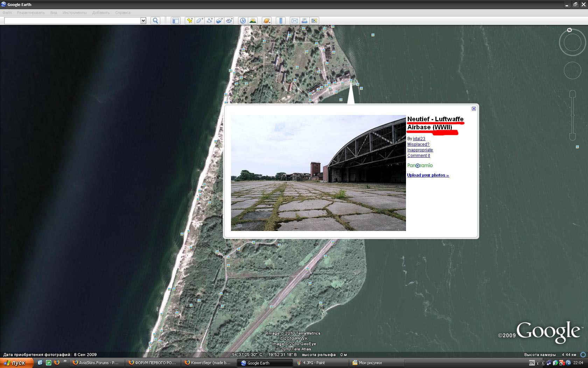Click zoom in at slider top

573,94
